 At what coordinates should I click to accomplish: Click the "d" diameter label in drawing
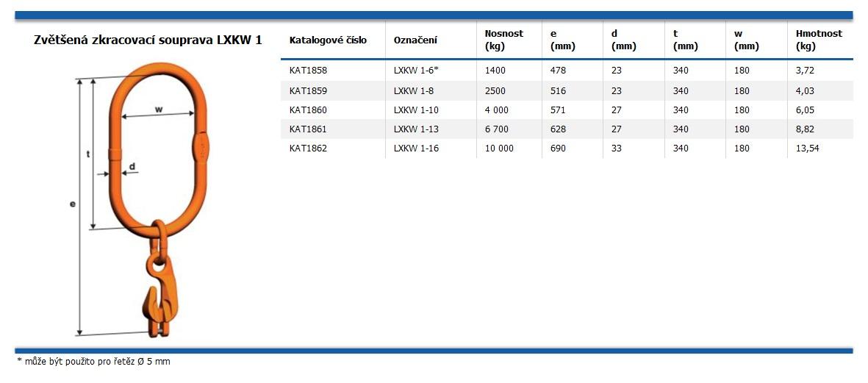click(x=132, y=166)
